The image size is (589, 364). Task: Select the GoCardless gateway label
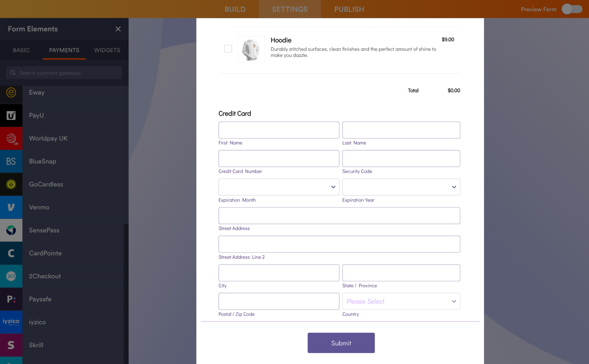(x=46, y=184)
